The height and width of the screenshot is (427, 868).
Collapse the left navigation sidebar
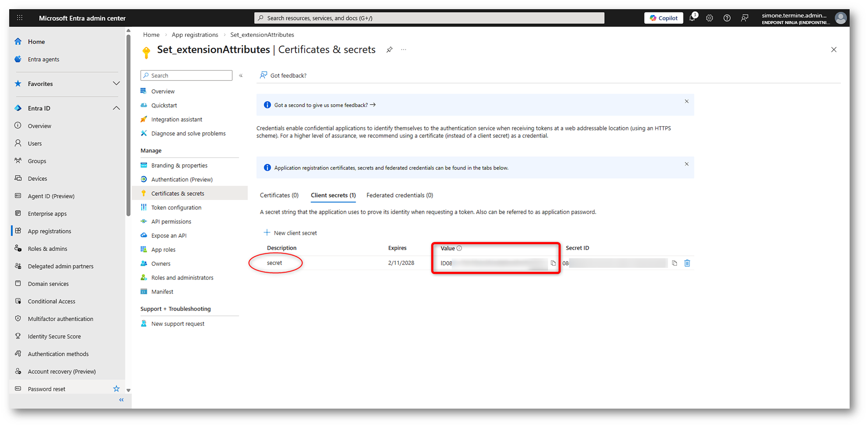(x=122, y=400)
